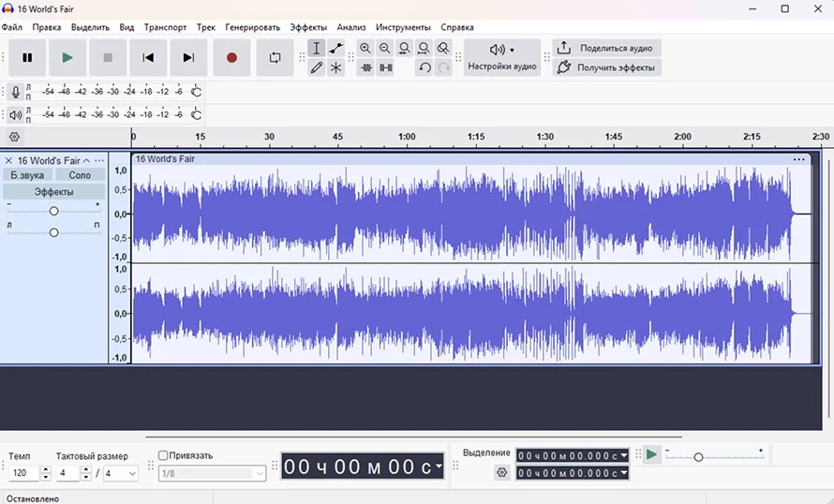Click the horizontal scrollbar below the tracks
This screenshot has width=834, height=504.
click(413, 437)
